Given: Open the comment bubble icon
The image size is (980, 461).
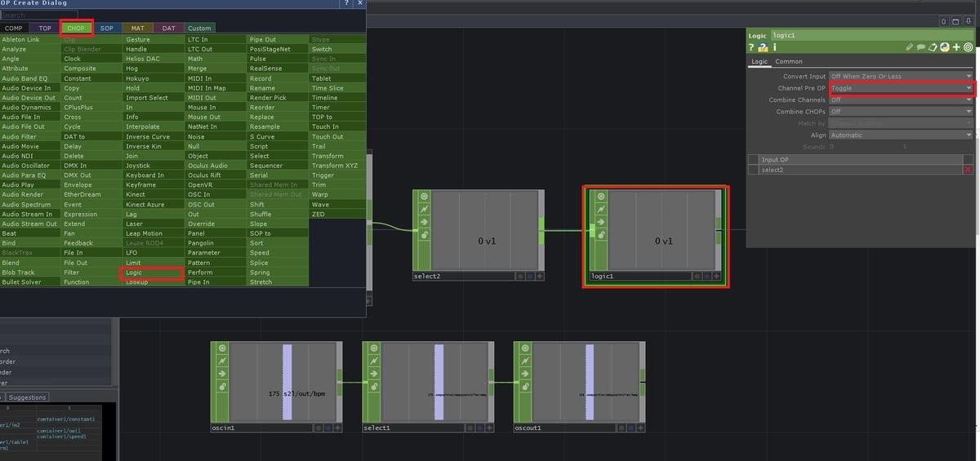Looking at the screenshot, I should 921,47.
